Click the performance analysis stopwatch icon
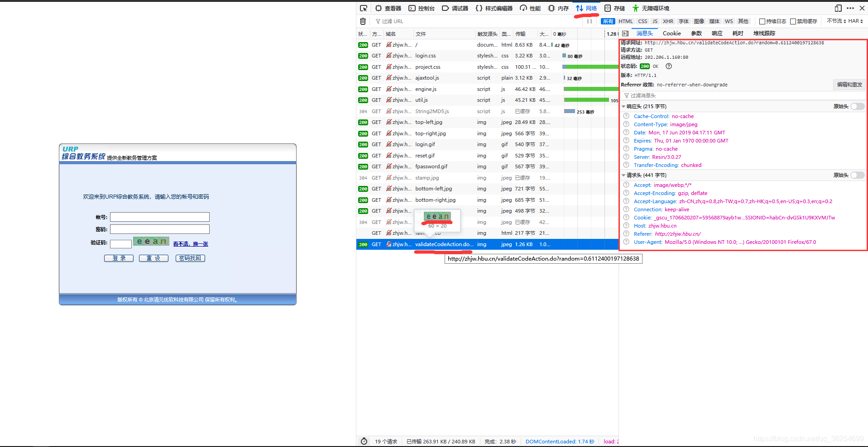 click(364, 442)
